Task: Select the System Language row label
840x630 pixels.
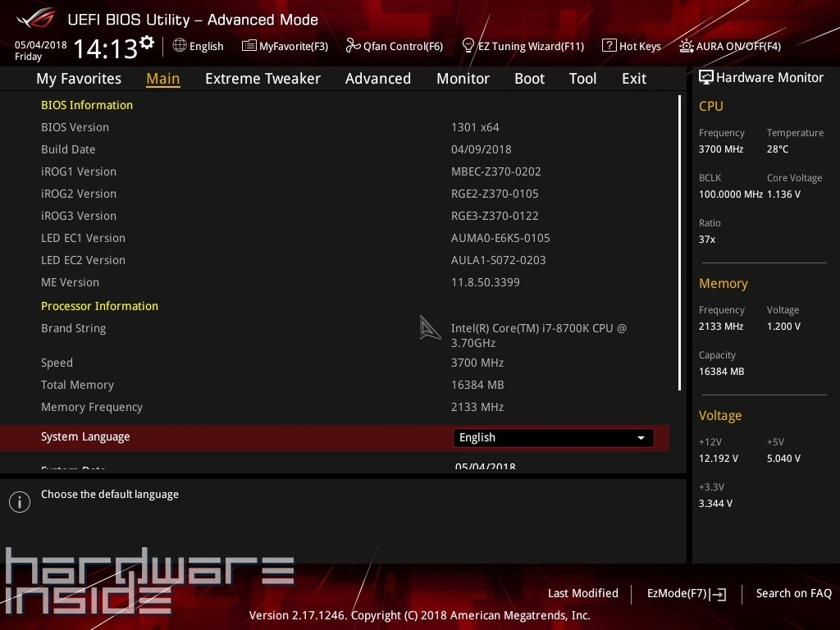Action: tap(85, 436)
